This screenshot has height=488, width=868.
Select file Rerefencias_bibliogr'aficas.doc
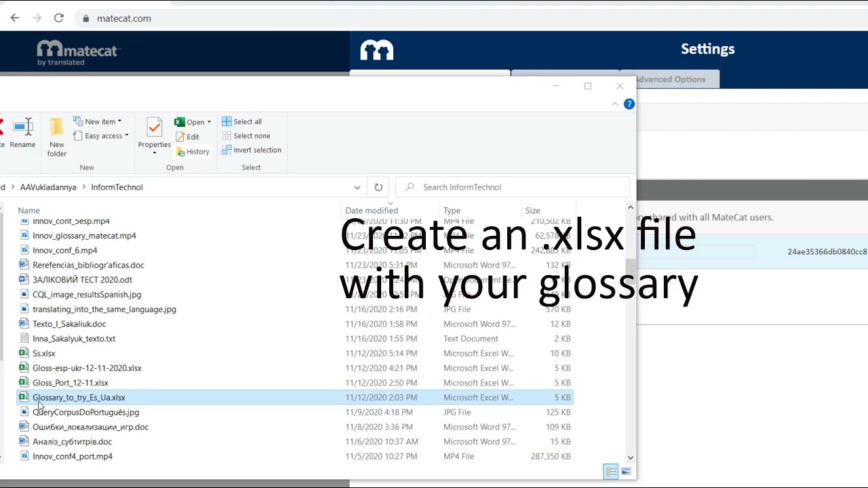tap(88, 265)
